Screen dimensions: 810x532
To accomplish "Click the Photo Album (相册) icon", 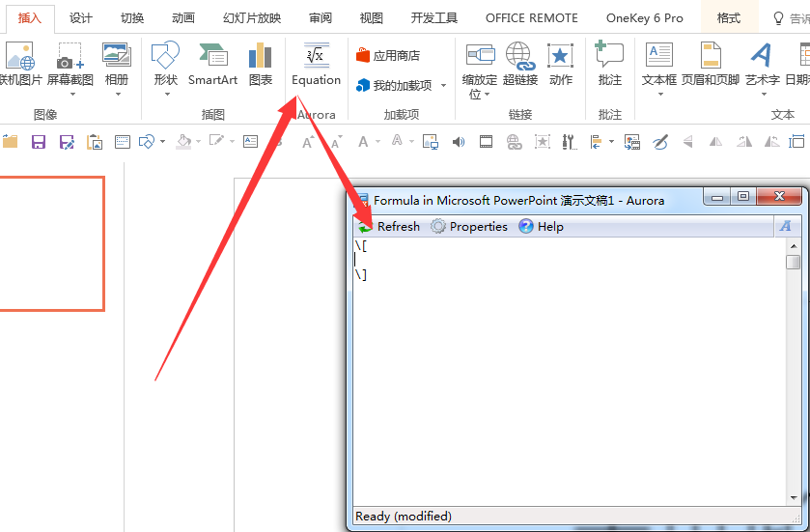I will tap(117, 55).
